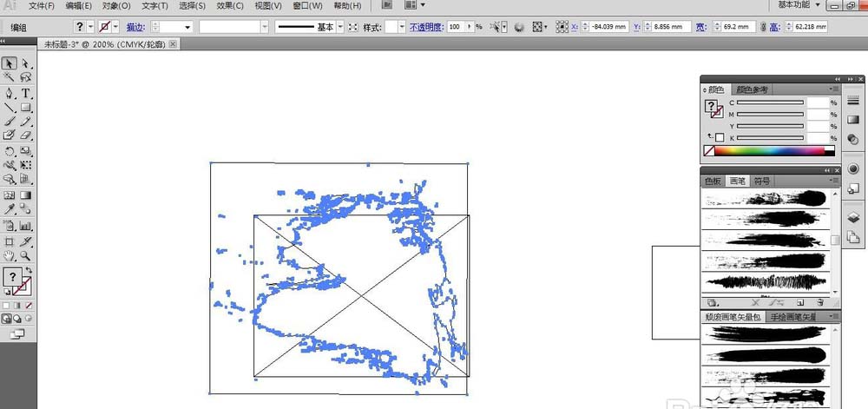Open the stroke weight dropdown

click(x=187, y=27)
